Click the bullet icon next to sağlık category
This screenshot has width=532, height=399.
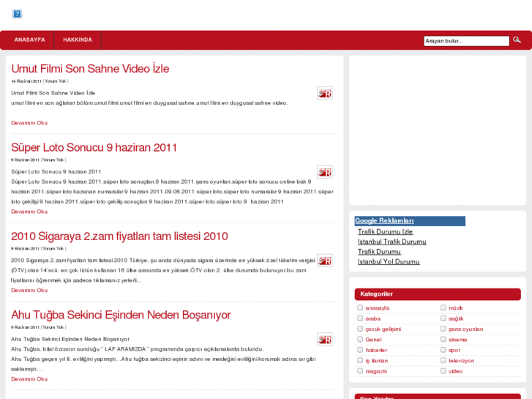pyautogui.click(x=443, y=318)
